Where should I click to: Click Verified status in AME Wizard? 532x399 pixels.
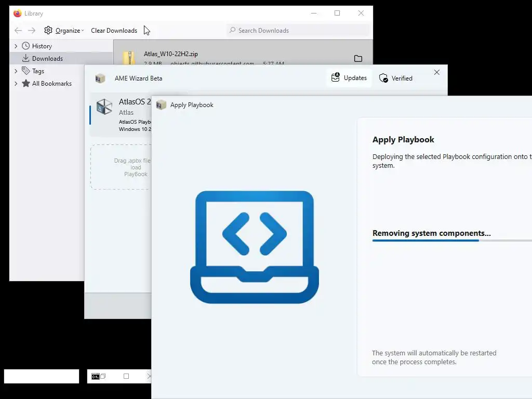coord(395,78)
